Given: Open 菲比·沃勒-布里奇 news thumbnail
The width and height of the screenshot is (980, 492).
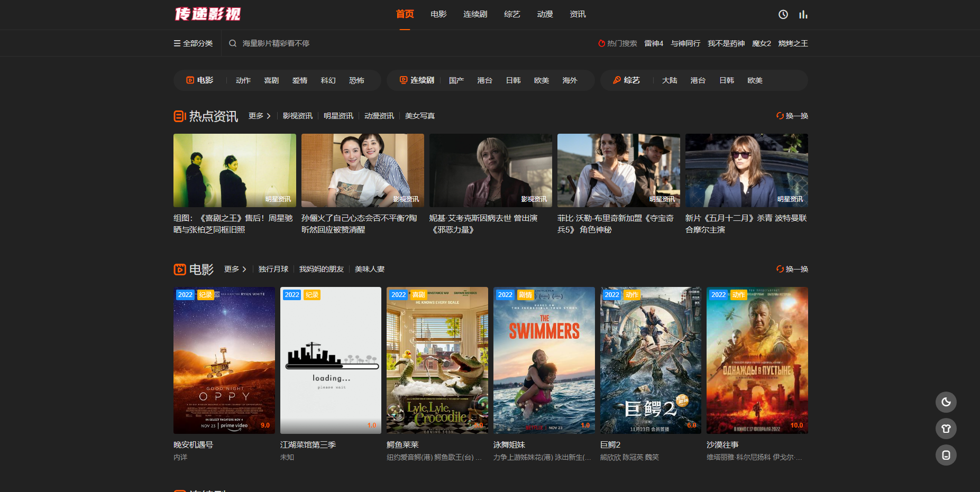Looking at the screenshot, I should (619, 170).
